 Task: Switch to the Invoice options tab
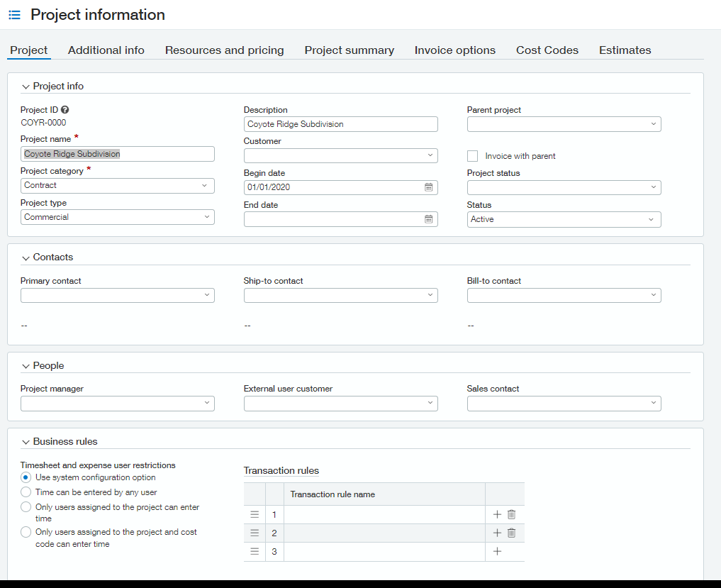pos(454,50)
